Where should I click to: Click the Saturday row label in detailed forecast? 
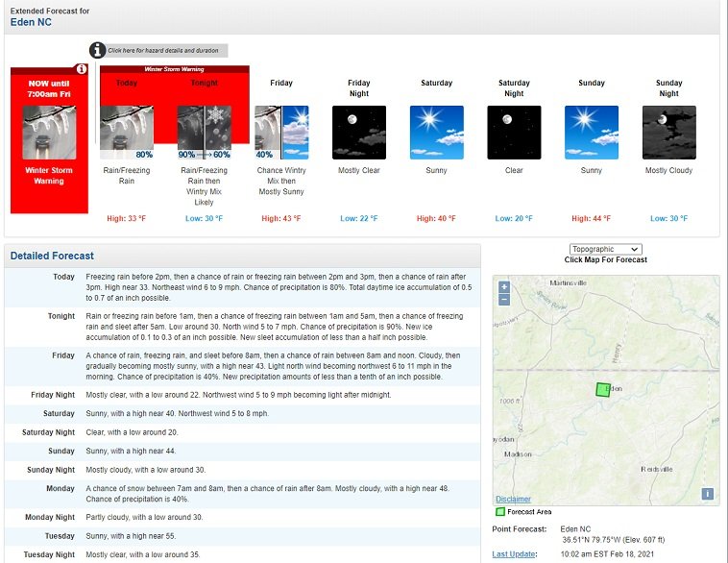coord(59,413)
